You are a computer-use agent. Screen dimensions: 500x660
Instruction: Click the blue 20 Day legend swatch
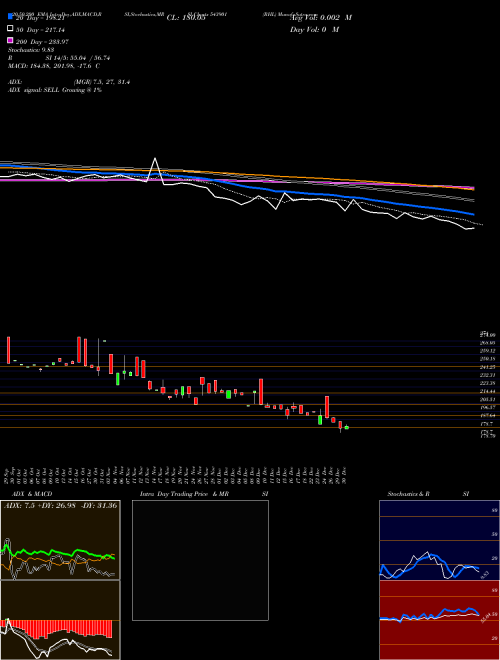click(x=10, y=16)
